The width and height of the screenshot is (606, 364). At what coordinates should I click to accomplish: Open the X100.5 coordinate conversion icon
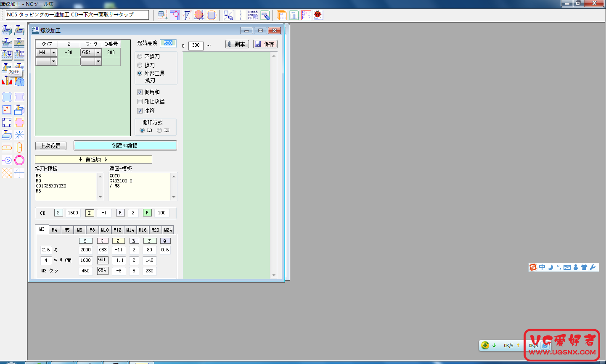[252, 15]
